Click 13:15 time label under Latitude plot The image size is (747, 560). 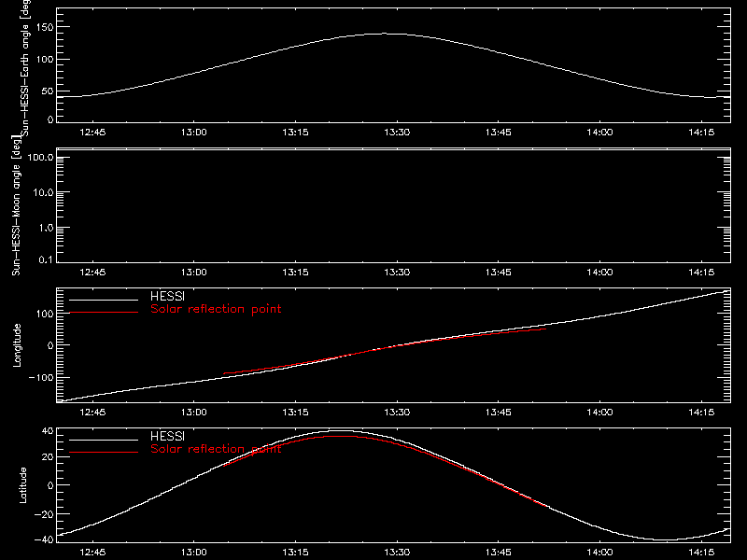point(295,553)
